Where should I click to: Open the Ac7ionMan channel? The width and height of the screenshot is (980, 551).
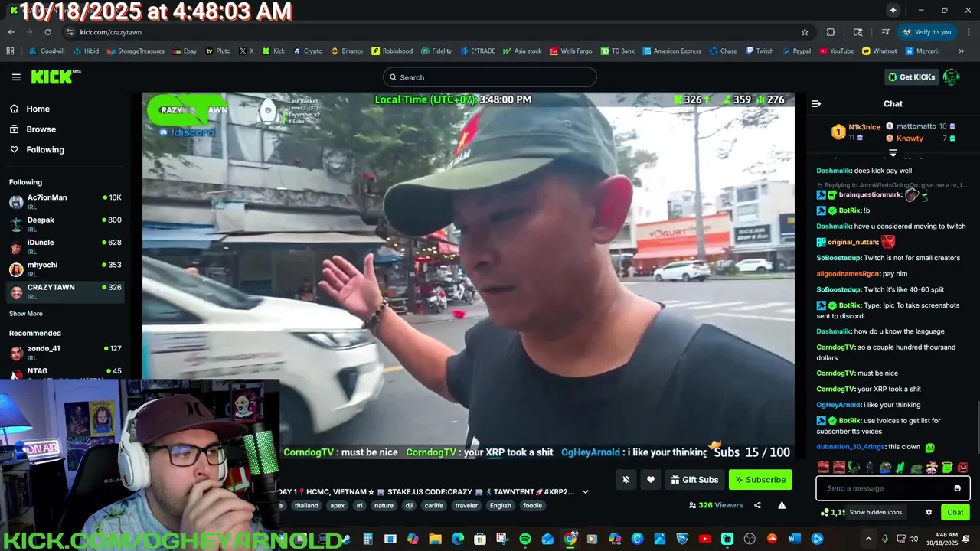[x=65, y=202]
